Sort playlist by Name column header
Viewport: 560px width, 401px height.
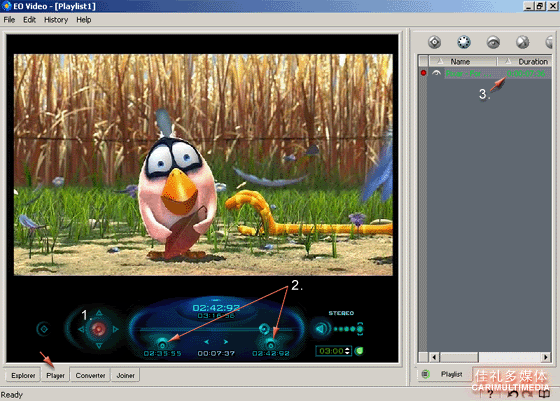pos(462,61)
